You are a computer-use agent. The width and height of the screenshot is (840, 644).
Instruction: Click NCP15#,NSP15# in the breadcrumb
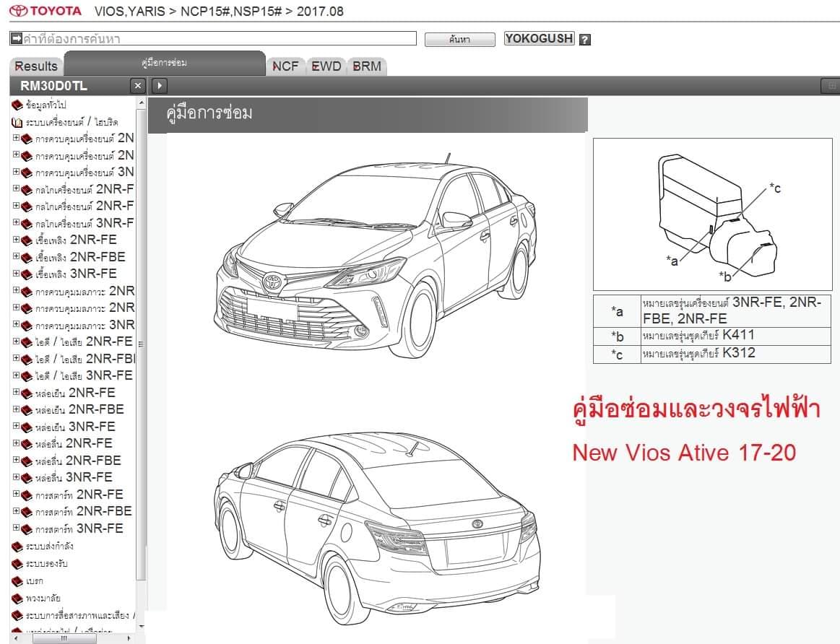coord(231,12)
